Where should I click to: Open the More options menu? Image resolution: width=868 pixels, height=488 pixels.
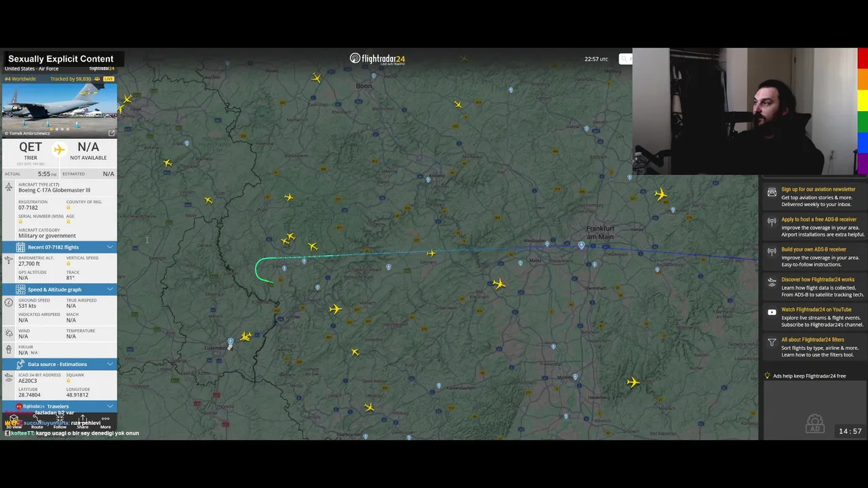[105, 422]
